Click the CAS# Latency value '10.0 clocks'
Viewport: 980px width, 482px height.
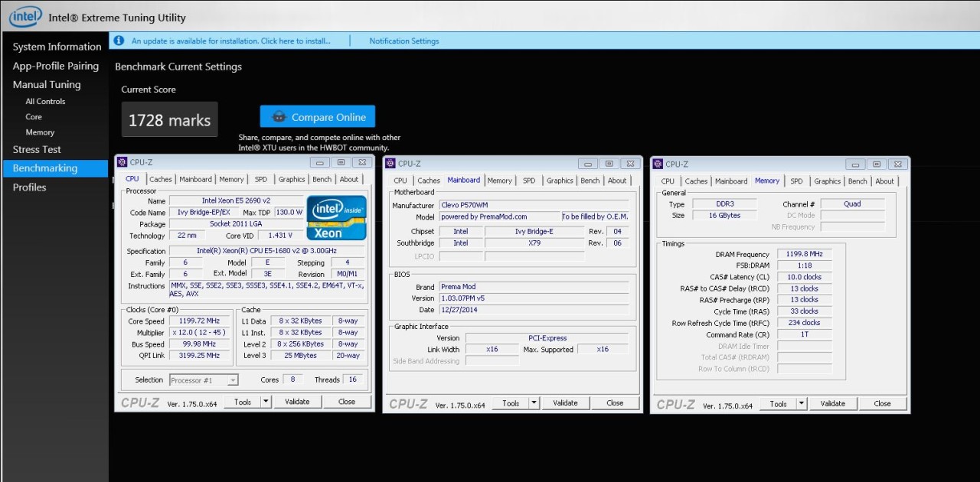click(804, 277)
